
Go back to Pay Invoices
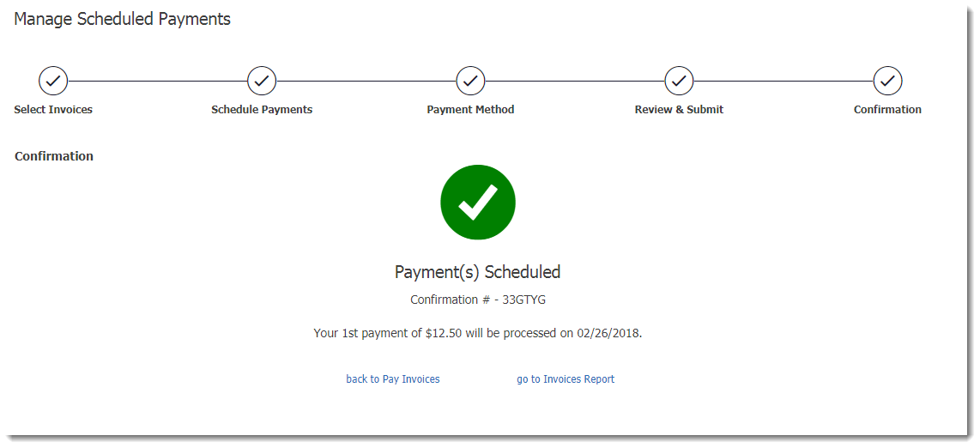pos(393,378)
